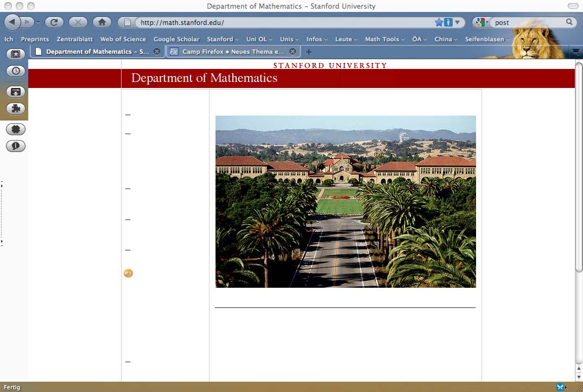This screenshot has height=392, width=583.
Task: Click the 'Fertig' status bar text
Action: (x=12, y=387)
